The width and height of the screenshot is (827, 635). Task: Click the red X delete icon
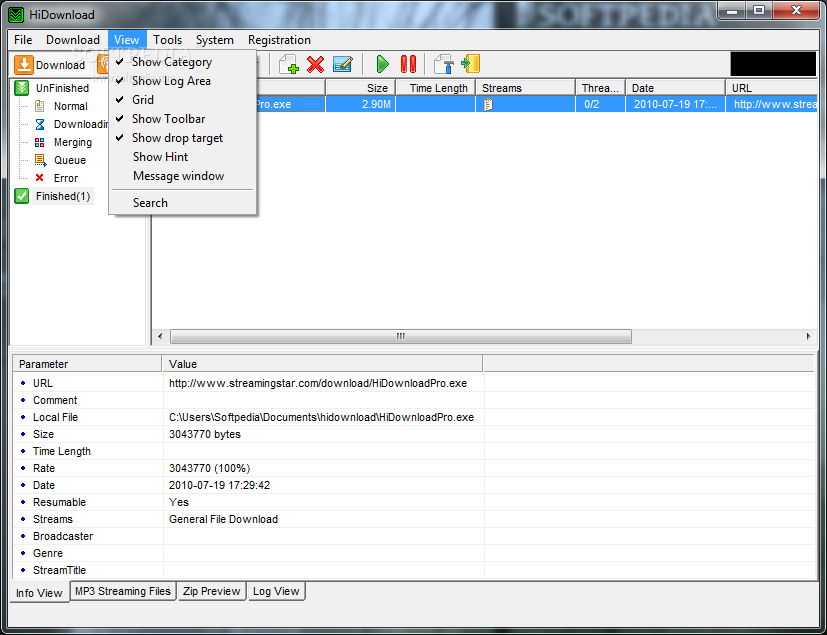pyautogui.click(x=315, y=64)
